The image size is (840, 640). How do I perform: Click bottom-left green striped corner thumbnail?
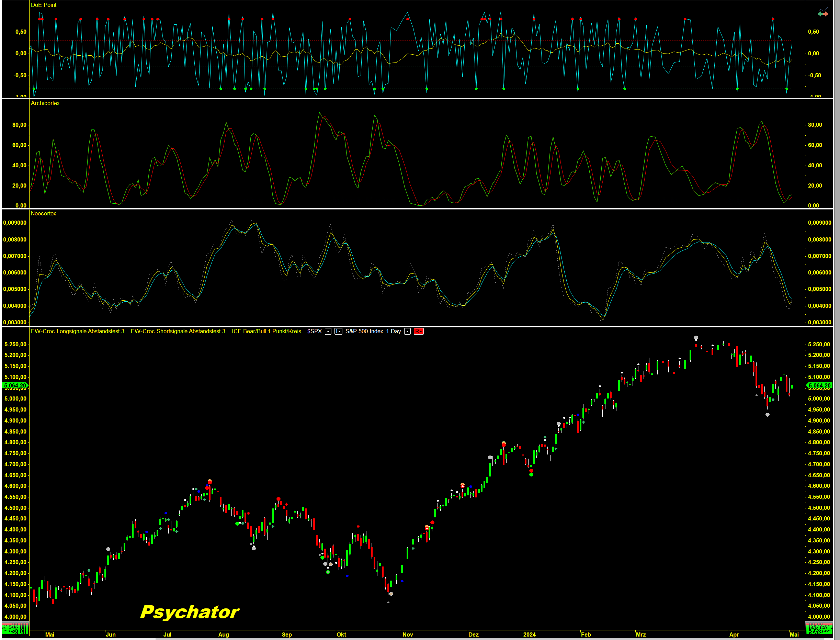pyautogui.click(x=15, y=629)
